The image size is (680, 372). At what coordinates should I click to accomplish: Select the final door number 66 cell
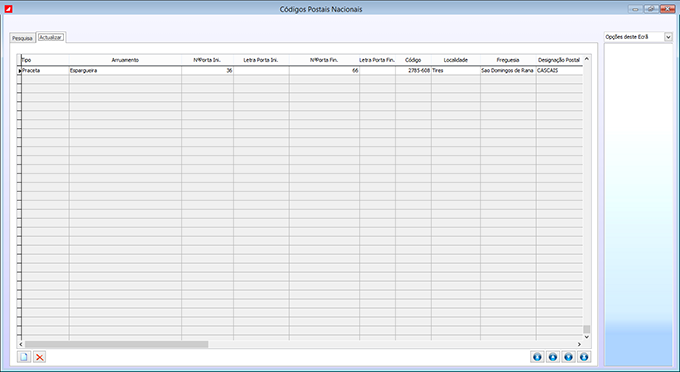[324, 70]
